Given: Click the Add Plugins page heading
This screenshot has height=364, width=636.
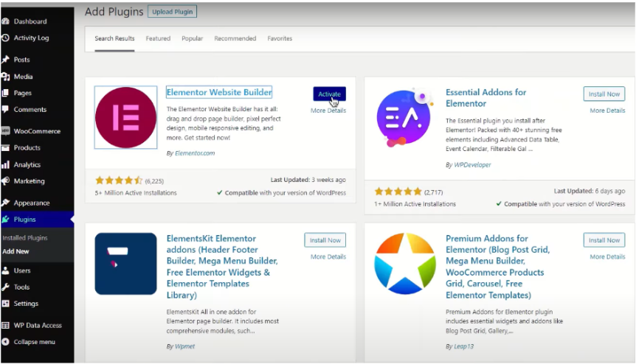Looking at the screenshot, I should coord(114,12).
